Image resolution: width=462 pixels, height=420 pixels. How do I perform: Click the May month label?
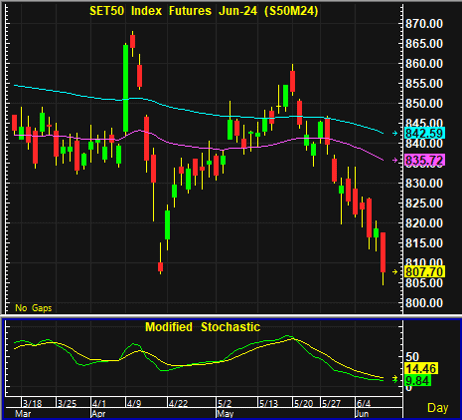(x=225, y=414)
